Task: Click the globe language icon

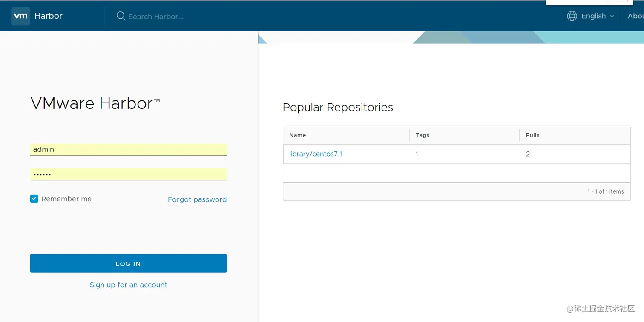Action: [572, 16]
